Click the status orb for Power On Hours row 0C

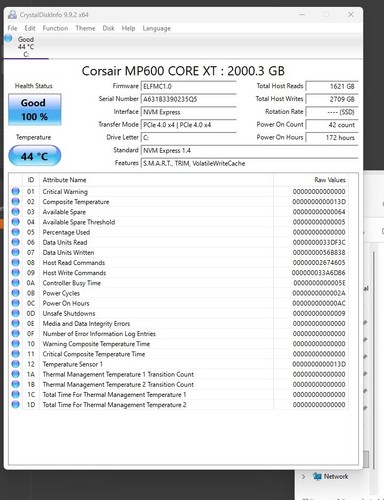point(15,303)
